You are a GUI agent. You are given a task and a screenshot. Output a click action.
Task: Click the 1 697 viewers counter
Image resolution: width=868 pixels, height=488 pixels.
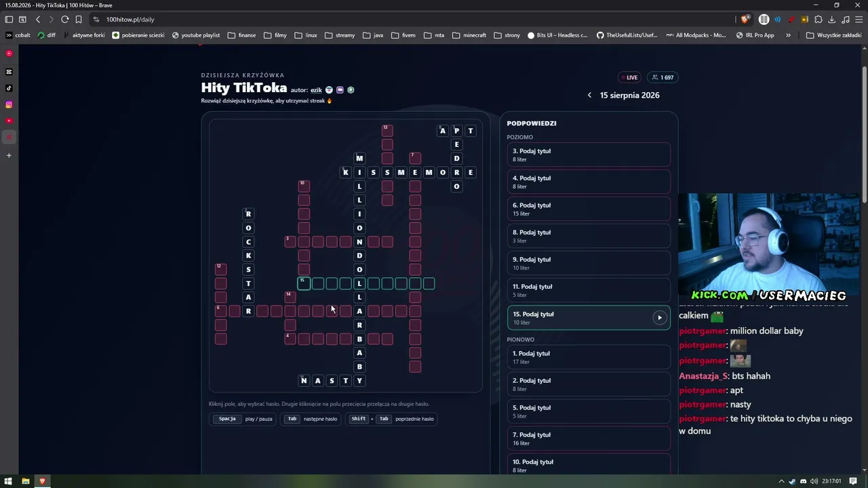(x=663, y=77)
